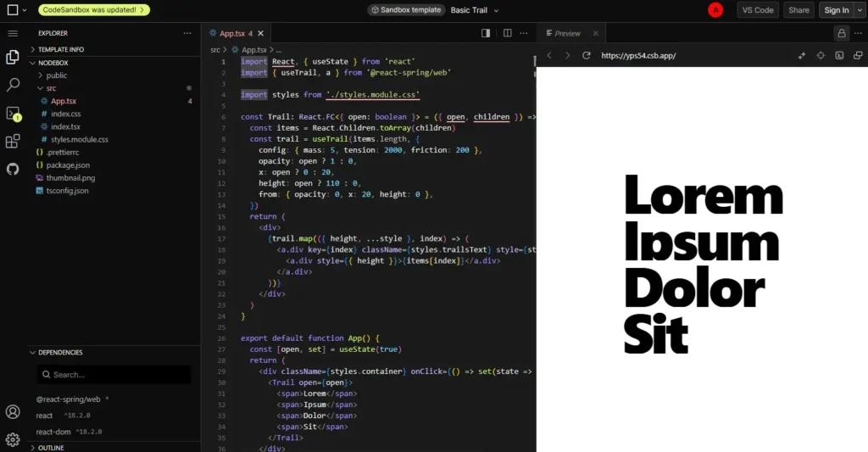Open the DevTools terminal activity icon
Screen dimensions: 868x452
point(13,114)
